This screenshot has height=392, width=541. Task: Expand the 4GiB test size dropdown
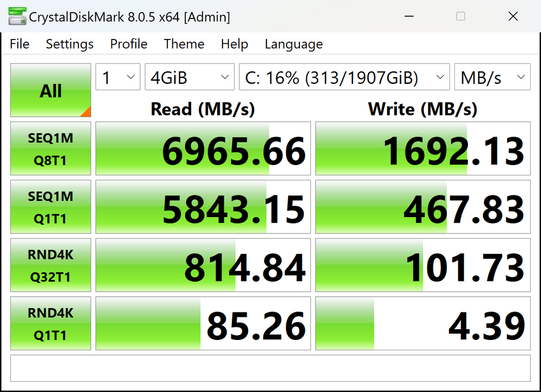click(189, 77)
